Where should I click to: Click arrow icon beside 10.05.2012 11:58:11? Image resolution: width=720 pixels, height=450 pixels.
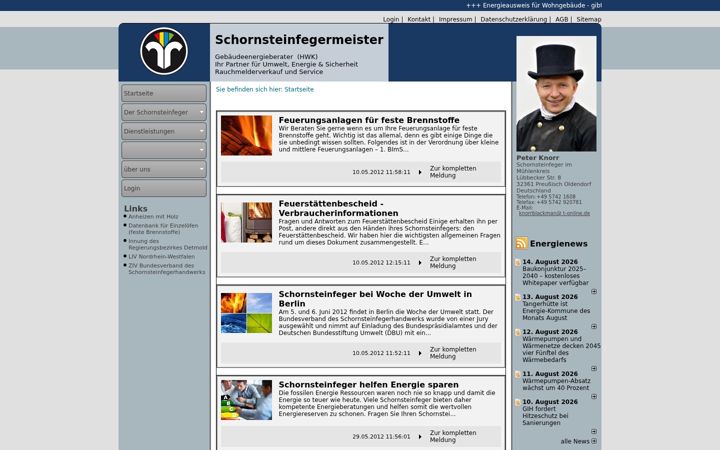click(420, 172)
